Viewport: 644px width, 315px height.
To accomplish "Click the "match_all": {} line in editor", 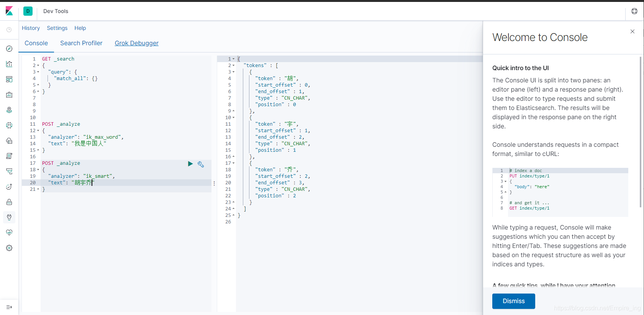I will pos(76,79).
